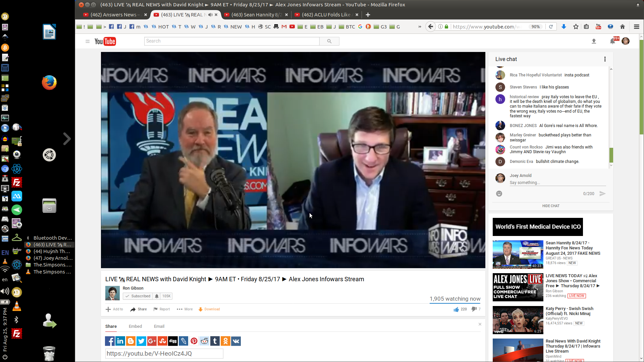This screenshot has height=362, width=644.
Task: Open live chat options three-dot menu
Action: pyautogui.click(x=605, y=59)
